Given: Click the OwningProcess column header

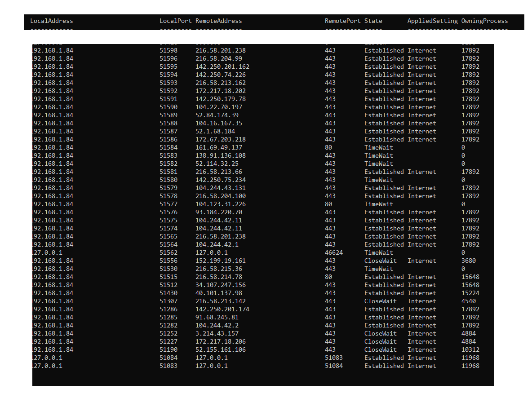Looking at the screenshot, I should click(484, 21).
